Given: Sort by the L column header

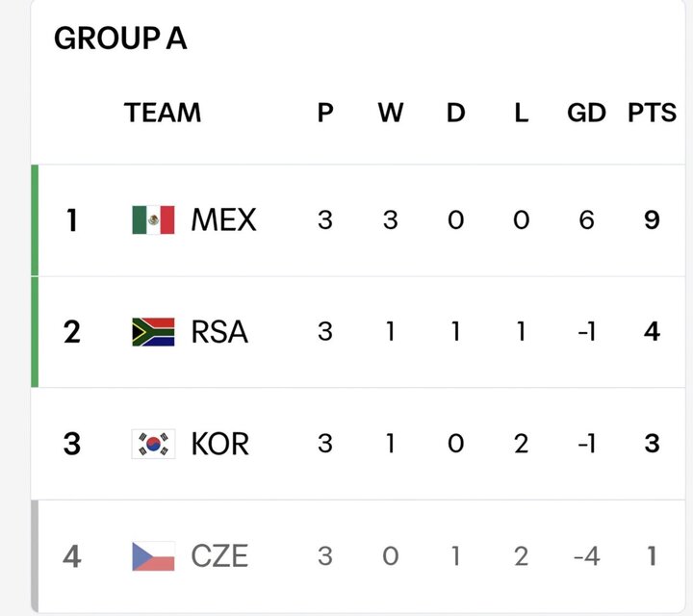Looking at the screenshot, I should pyautogui.click(x=522, y=113).
